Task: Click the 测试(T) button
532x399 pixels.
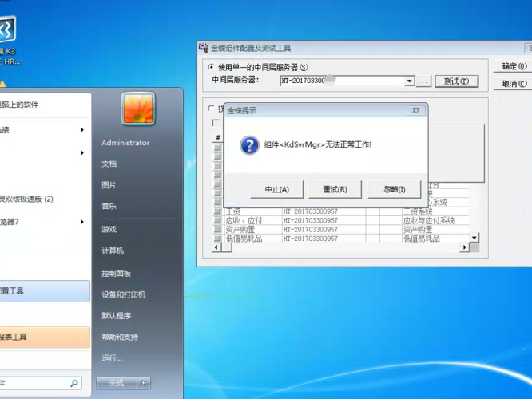Action: 457,81
